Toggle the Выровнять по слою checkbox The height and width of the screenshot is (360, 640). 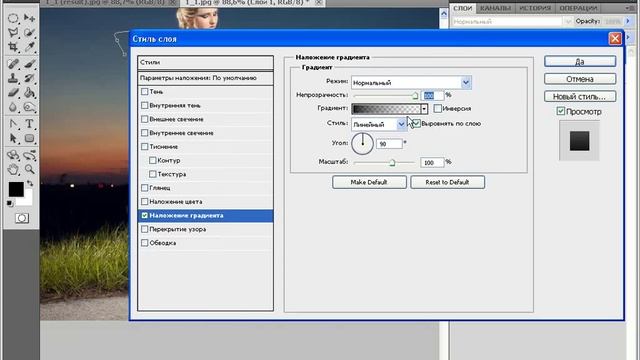416,123
